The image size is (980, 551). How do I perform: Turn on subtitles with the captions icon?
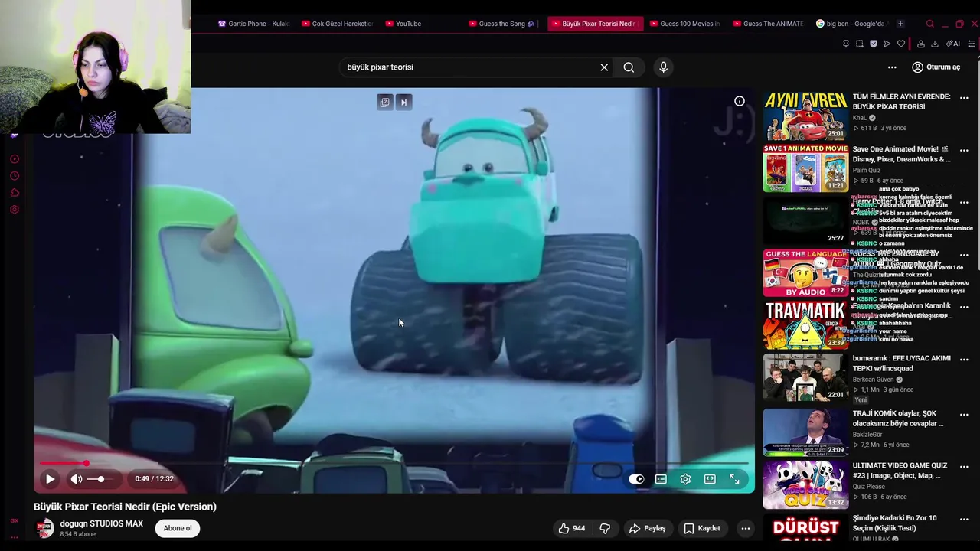[661, 479]
